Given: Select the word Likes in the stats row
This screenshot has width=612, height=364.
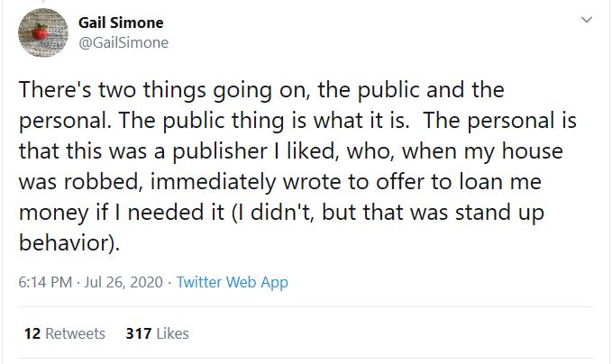Looking at the screenshot, I should [172, 333].
